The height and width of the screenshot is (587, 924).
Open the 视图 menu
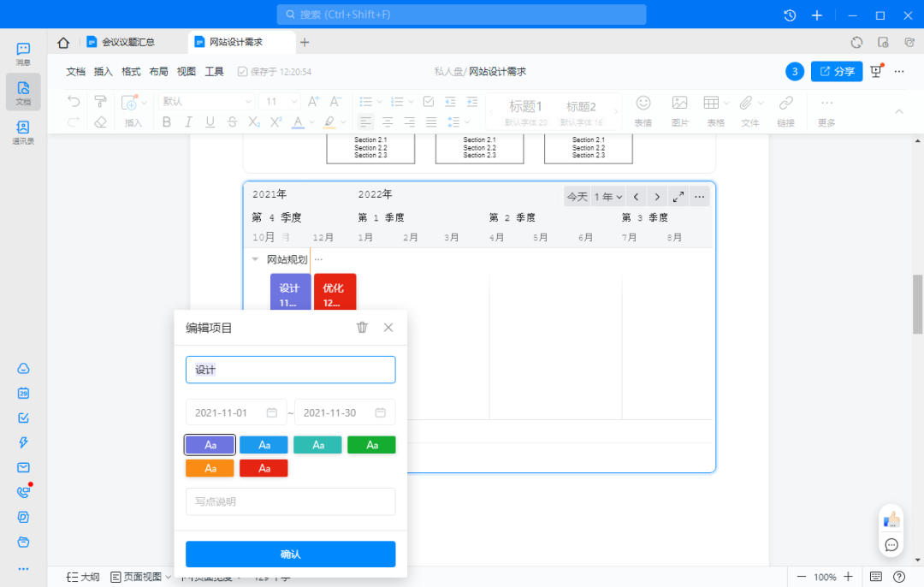pos(187,71)
